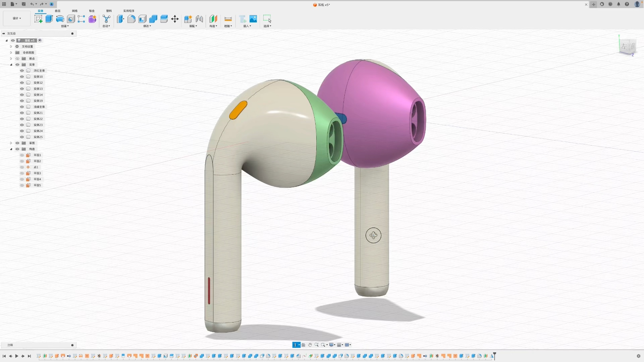Open the 孔 (Hole) tool
This screenshot has width=644, height=362.
[71, 19]
